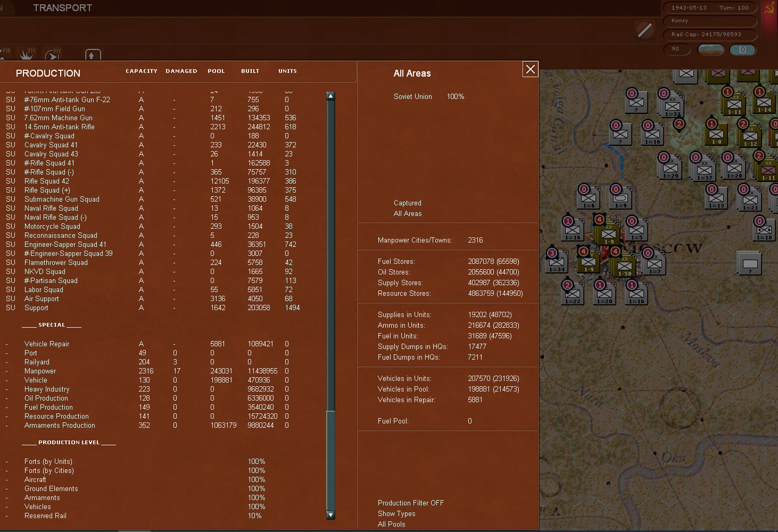
Task: Select the unit counter labeled 1=20
Action: point(605,293)
